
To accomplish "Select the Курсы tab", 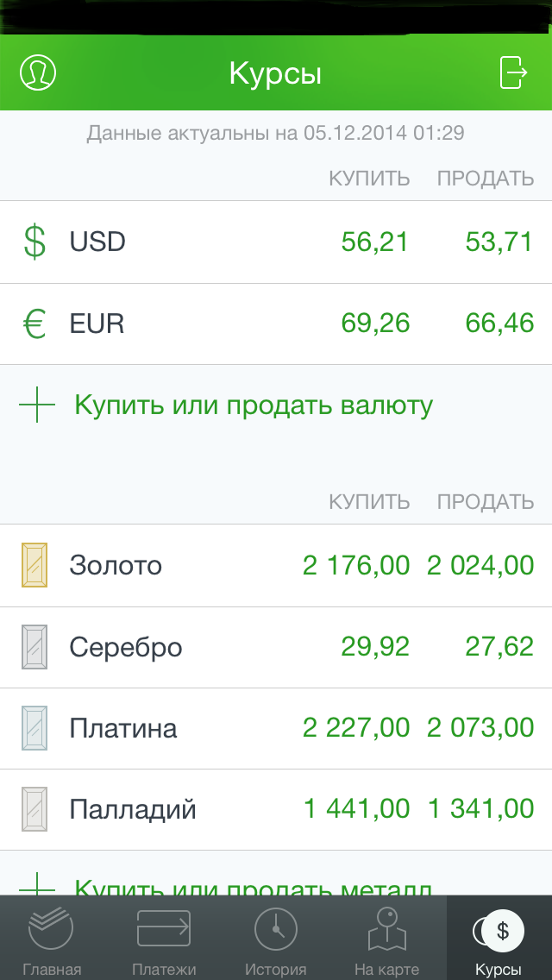I will [499, 939].
